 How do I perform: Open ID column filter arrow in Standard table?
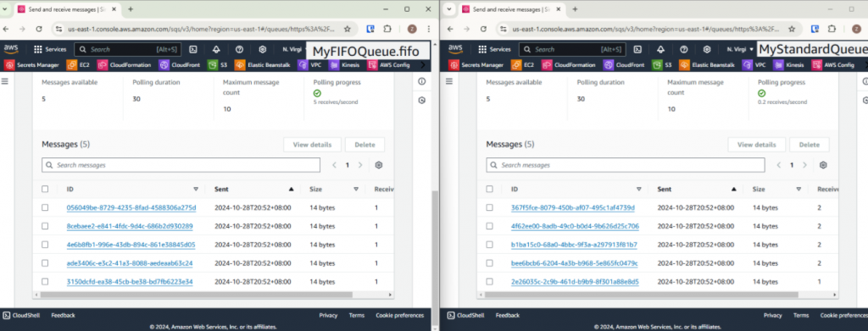(x=639, y=189)
